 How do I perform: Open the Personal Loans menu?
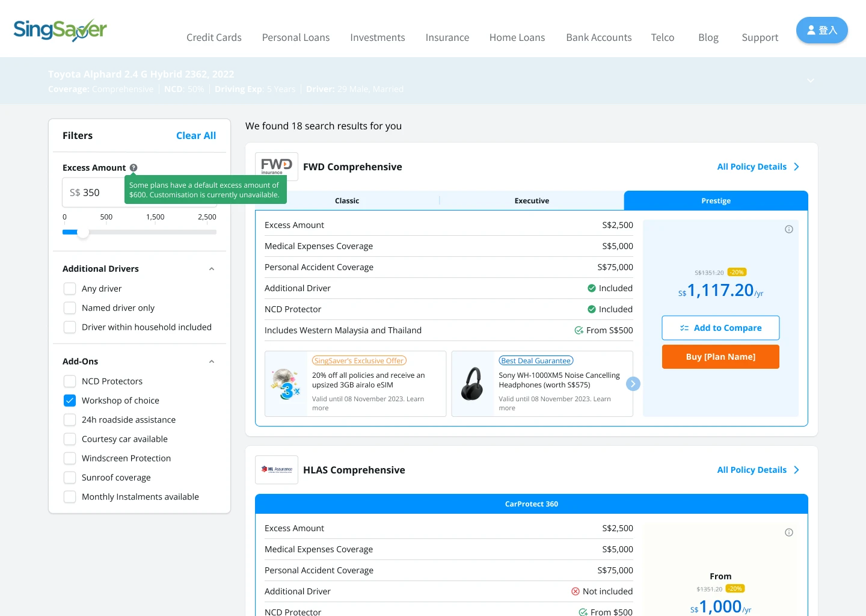296,37
